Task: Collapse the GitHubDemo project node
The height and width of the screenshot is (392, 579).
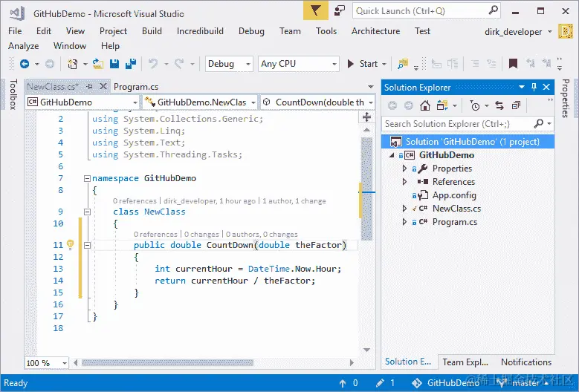Action: [x=392, y=155]
